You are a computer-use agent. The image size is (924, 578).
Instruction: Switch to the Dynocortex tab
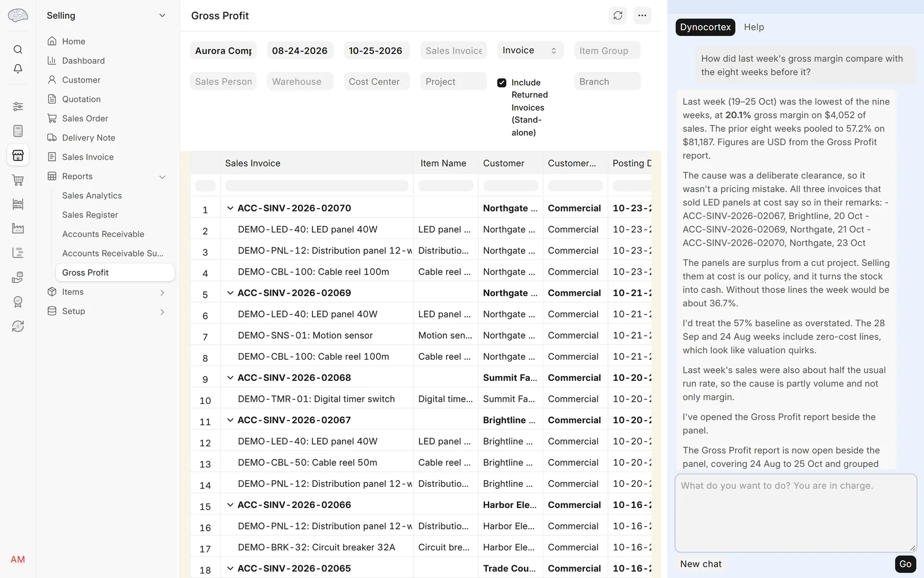(705, 27)
